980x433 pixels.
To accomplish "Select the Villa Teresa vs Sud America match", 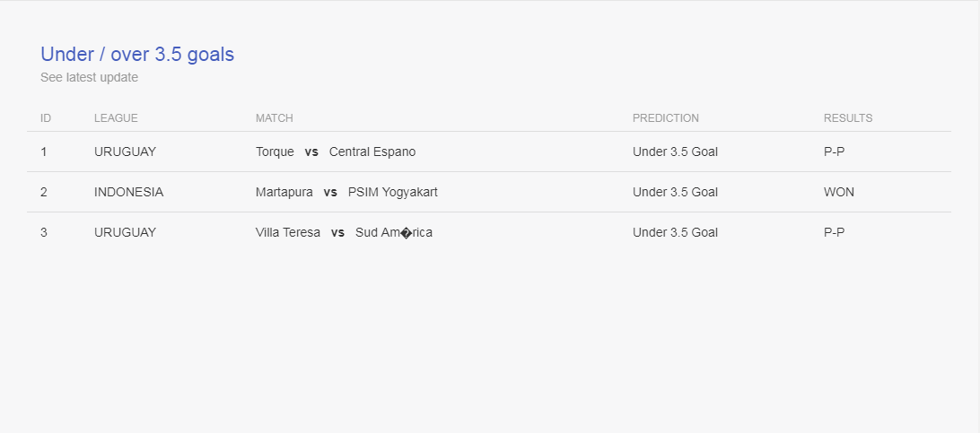I will tap(344, 232).
